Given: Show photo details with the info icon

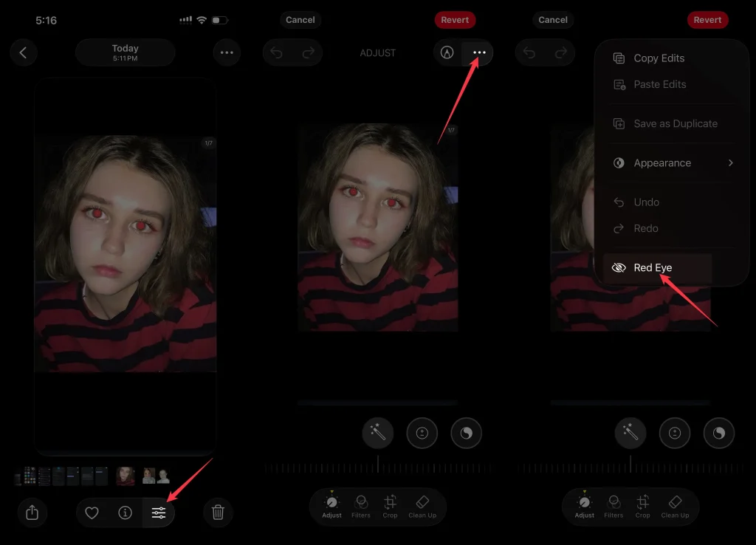Looking at the screenshot, I should (x=125, y=513).
